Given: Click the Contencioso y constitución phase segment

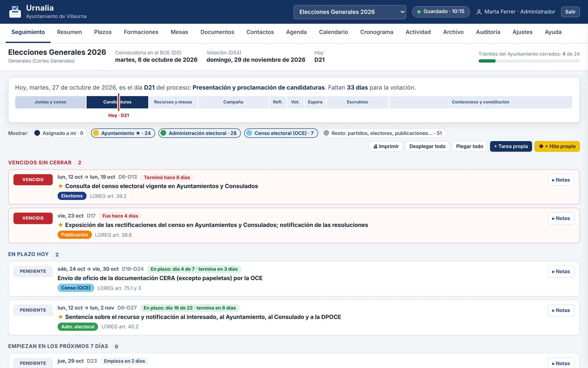Looking at the screenshot, I should tap(480, 102).
